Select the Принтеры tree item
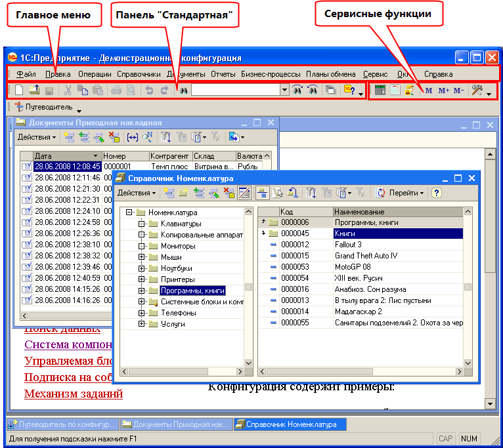The image size is (503, 448). (178, 279)
